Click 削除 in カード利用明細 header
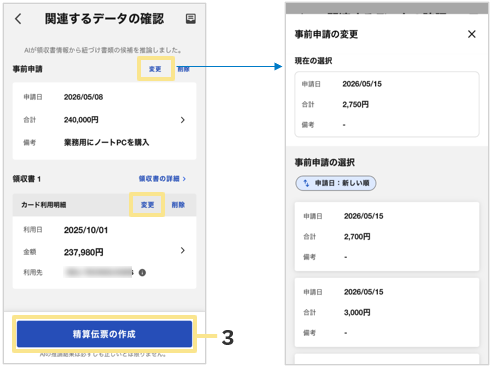Viewport: 495px width, 370px height. click(x=178, y=205)
